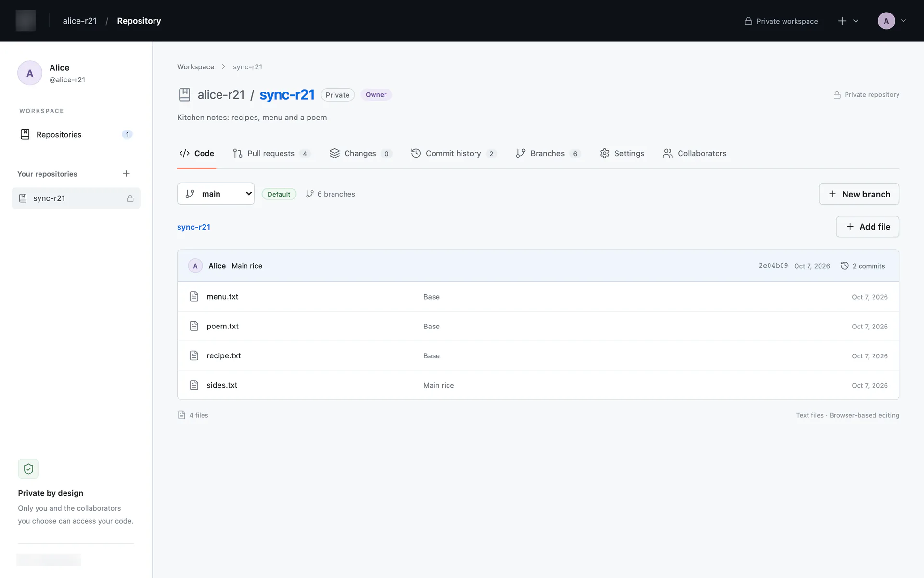Click the file icon beside menu.txt
The image size is (924, 578).
point(194,297)
